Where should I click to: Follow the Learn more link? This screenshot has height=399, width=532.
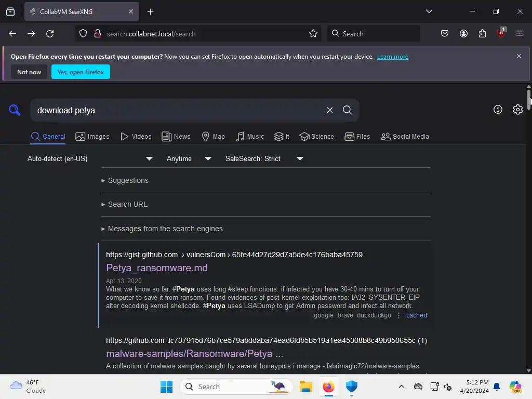393,57
